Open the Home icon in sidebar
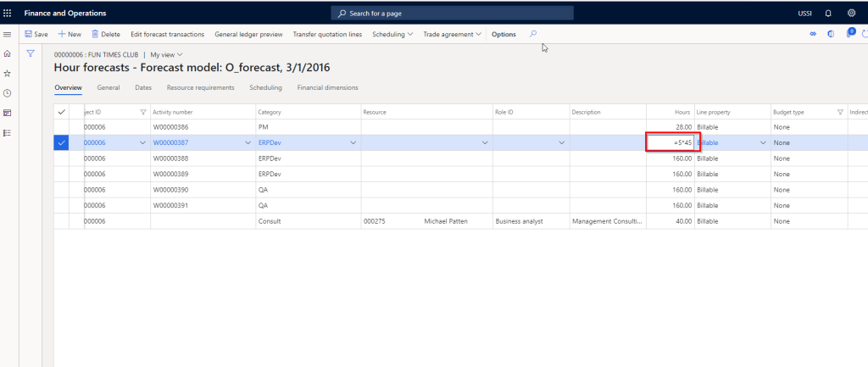The height and width of the screenshot is (367, 868). click(x=8, y=54)
